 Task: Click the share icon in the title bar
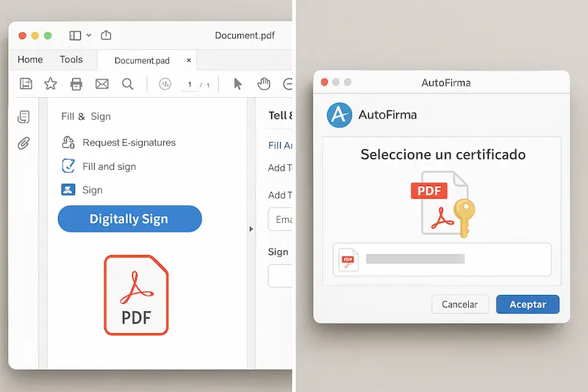pos(106,35)
